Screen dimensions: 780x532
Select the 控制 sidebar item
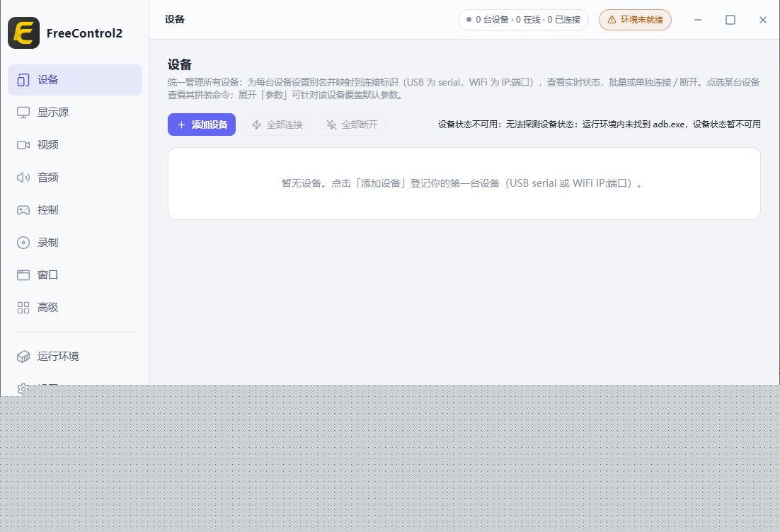point(75,210)
